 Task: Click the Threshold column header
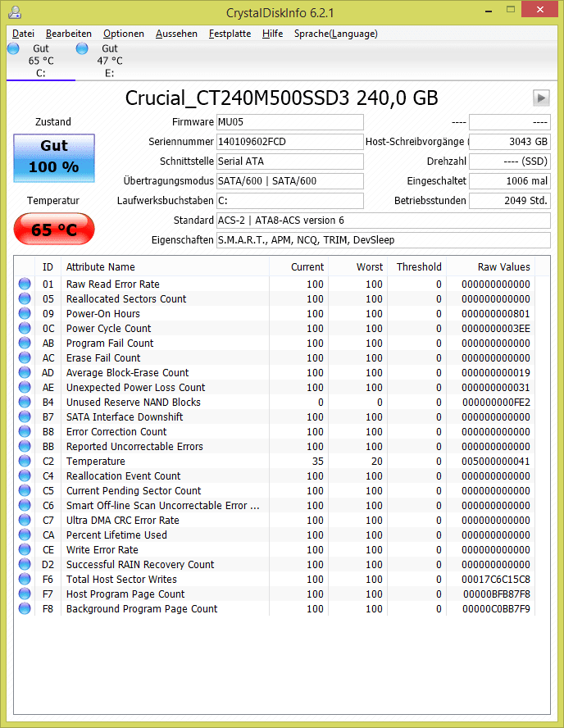[416, 267]
